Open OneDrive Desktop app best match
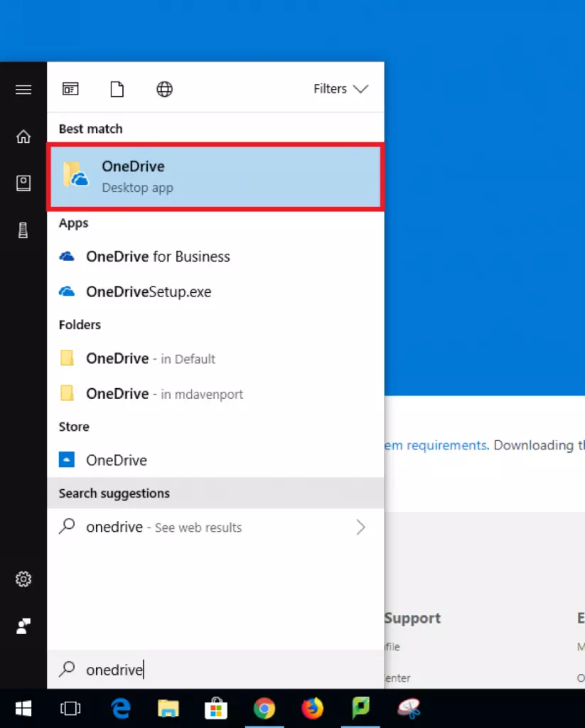The image size is (585, 728). 215,177
